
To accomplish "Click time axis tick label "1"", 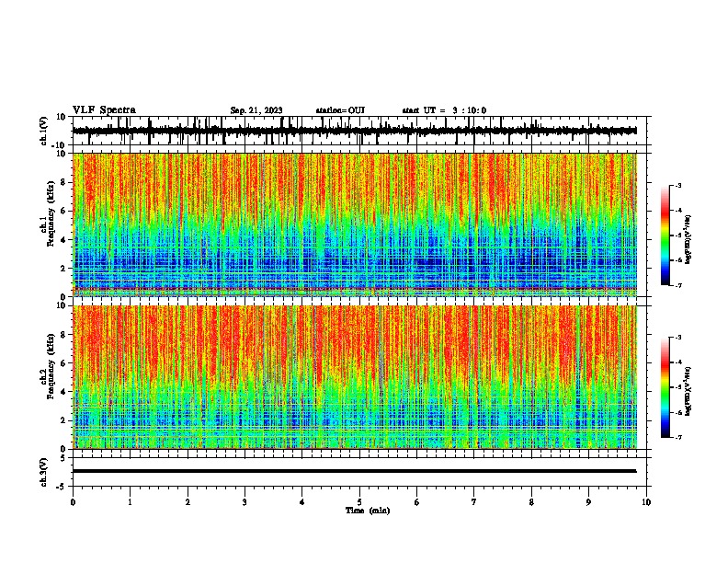I will pos(130,502).
